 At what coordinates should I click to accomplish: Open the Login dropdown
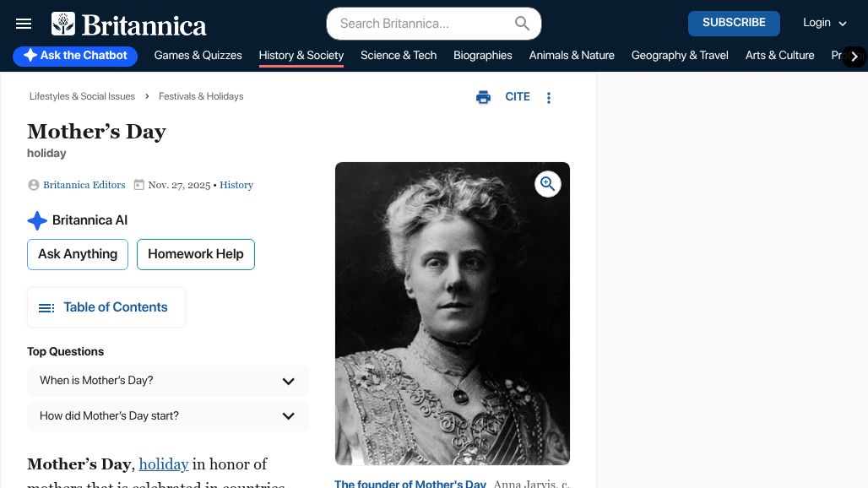[x=824, y=24]
